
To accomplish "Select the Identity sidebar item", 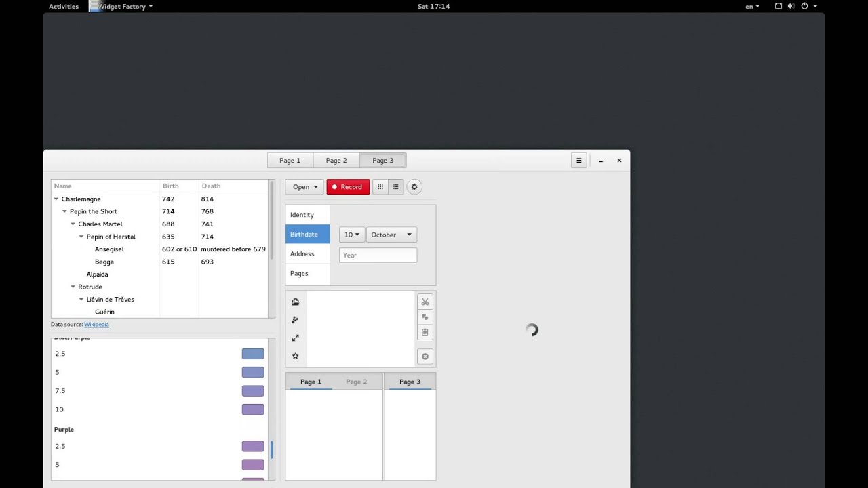I will (308, 215).
